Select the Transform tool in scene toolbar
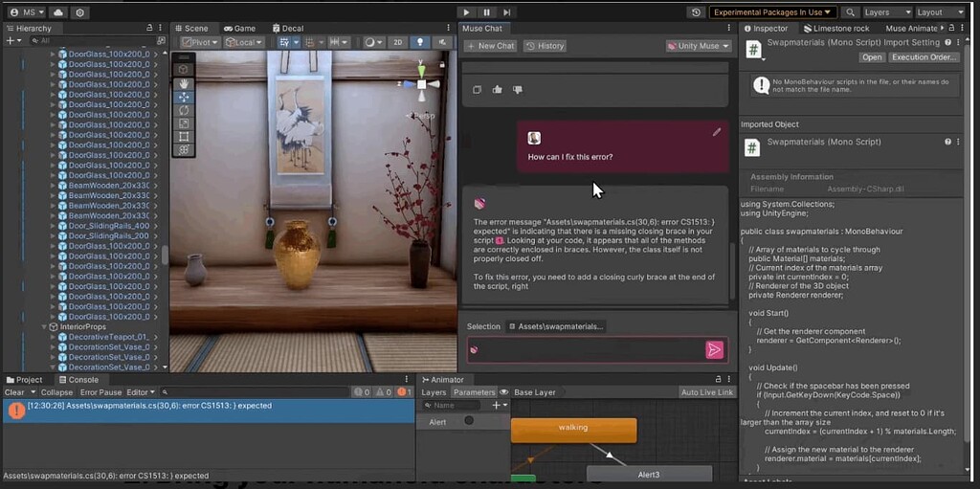Image resolution: width=980 pixels, height=489 pixels. click(184, 149)
